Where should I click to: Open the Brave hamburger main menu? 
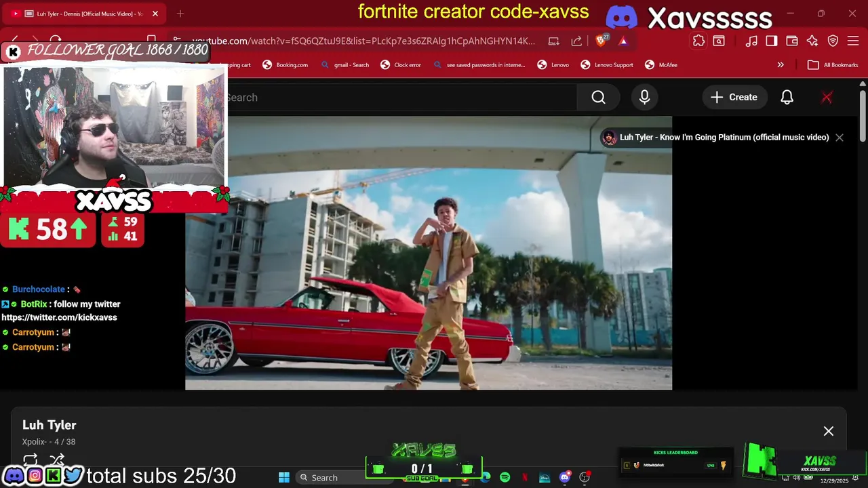(x=854, y=41)
